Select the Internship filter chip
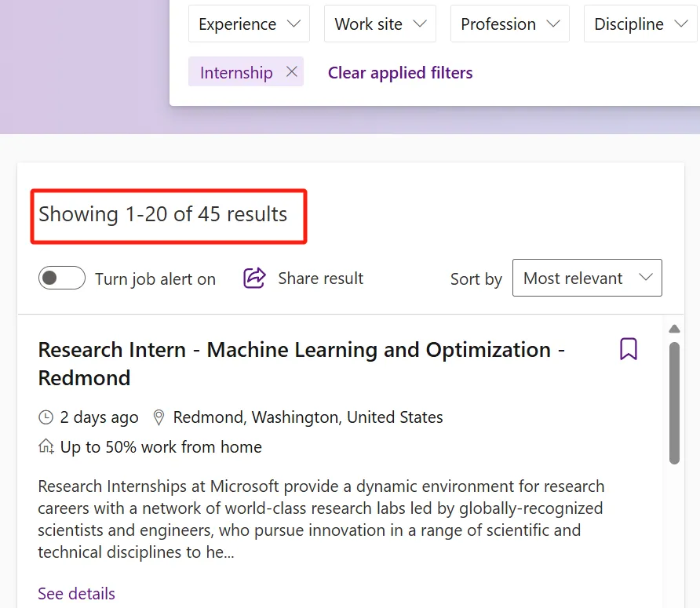Viewport: 700px width, 608px height. point(236,72)
